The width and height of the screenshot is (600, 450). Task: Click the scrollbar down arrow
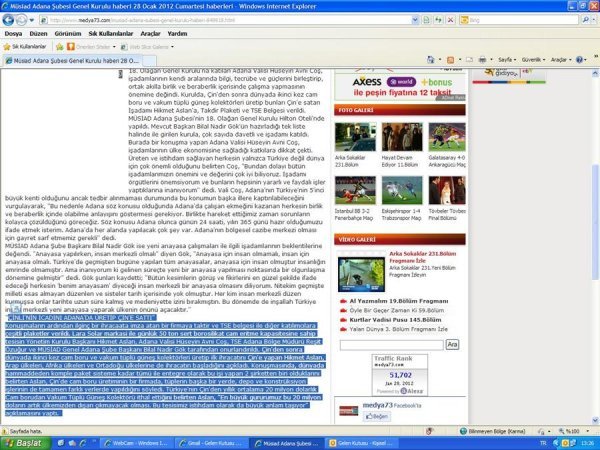(x=595, y=419)
